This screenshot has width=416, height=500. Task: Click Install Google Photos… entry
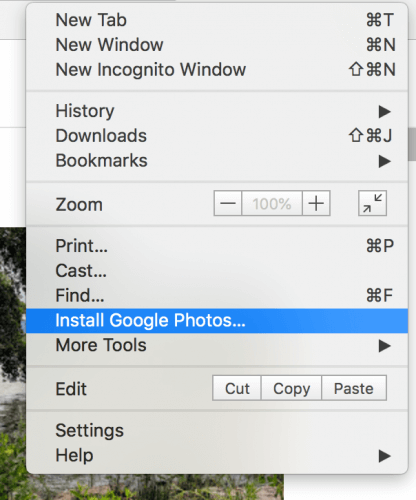tap(217, 321)
